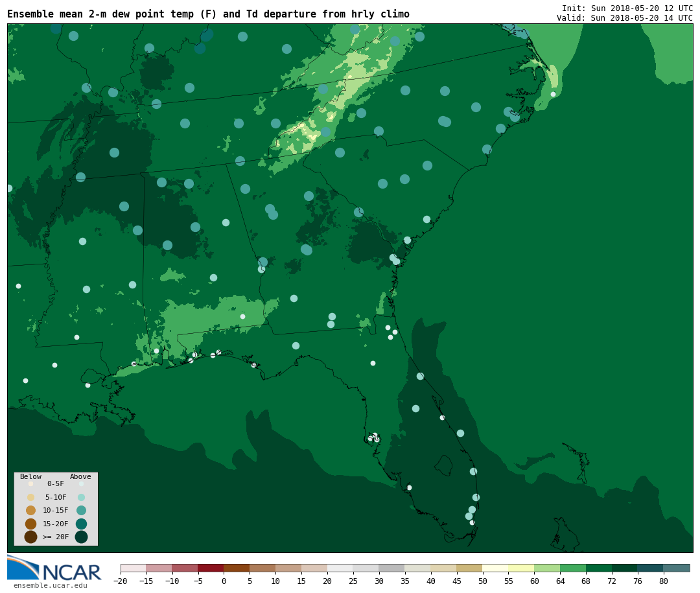Viewport: 700px width, 593px height.
Task: Select the Above 5-10F light teal legend circle
Action: (x=81, y=498)
